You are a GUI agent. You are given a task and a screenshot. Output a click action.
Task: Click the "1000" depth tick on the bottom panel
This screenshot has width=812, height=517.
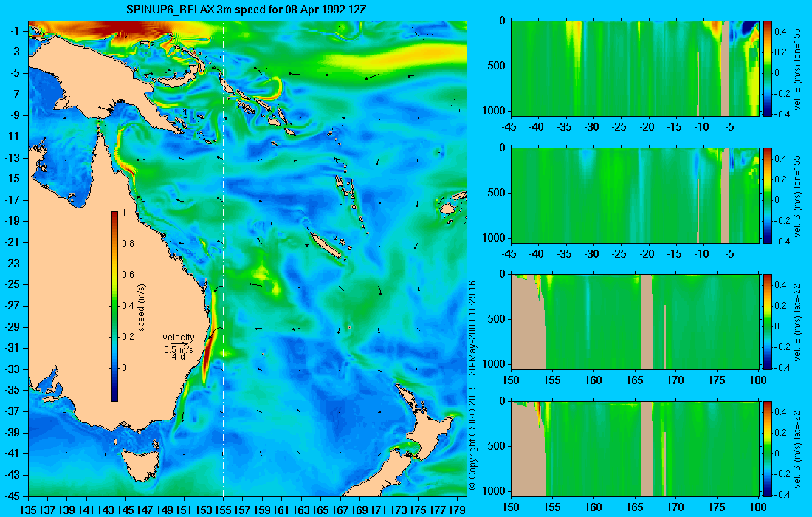coord(495,491)
